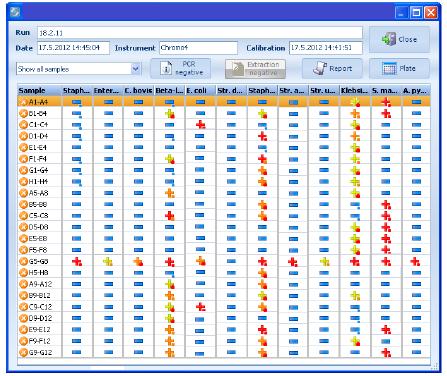Click the red plus in A. py column, row G5-G8
Viewport: 447px width, 376px height.
pos(415,261)
